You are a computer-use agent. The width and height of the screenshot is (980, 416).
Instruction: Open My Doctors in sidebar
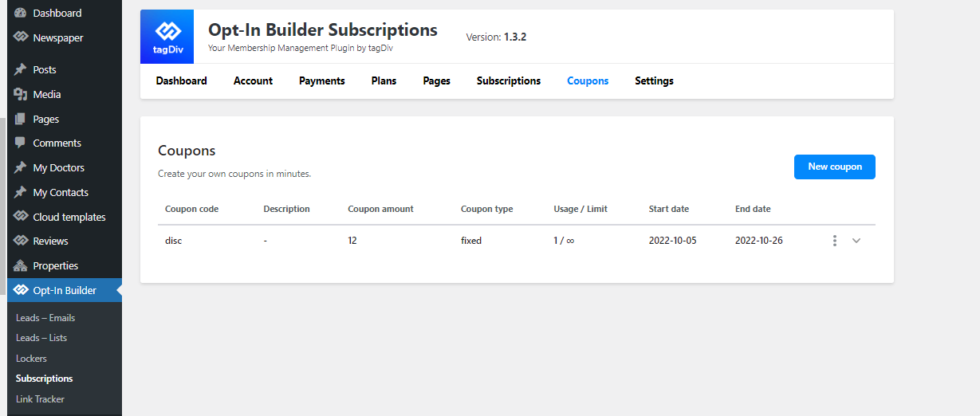tap(59, 168)
